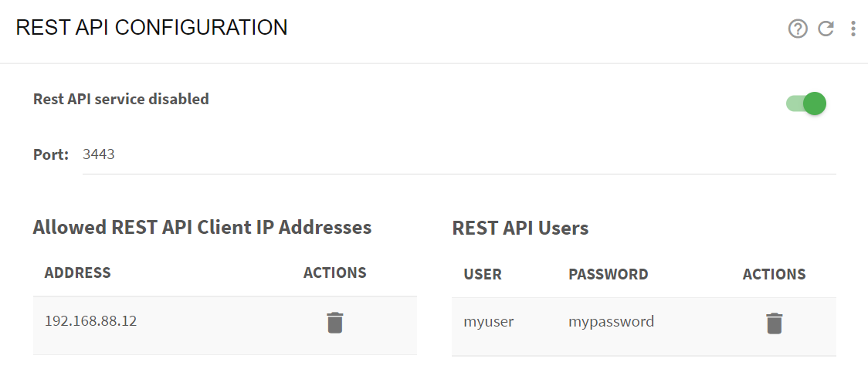
Task: Toggle the Rest API service switch
Action: (x=806, y=103)
